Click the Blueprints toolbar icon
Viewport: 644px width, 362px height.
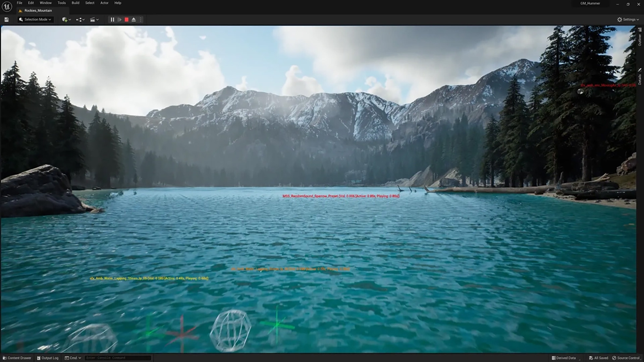tap(79, 19)
